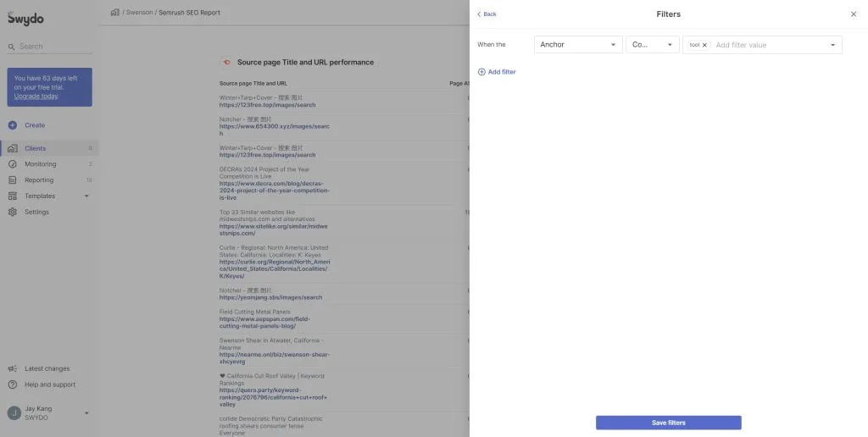Open the nearme.onl swenson-shear URL
The image size is (868, 437).
tap(275, 358)
